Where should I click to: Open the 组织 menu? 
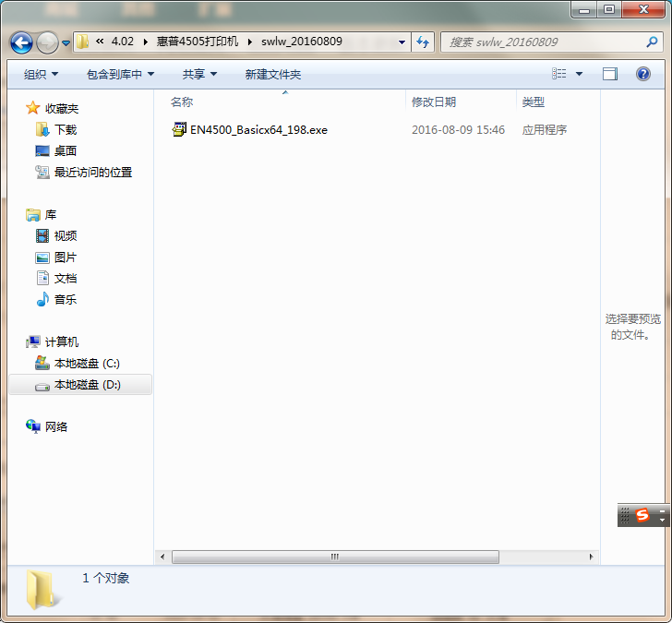click(41, 74)
